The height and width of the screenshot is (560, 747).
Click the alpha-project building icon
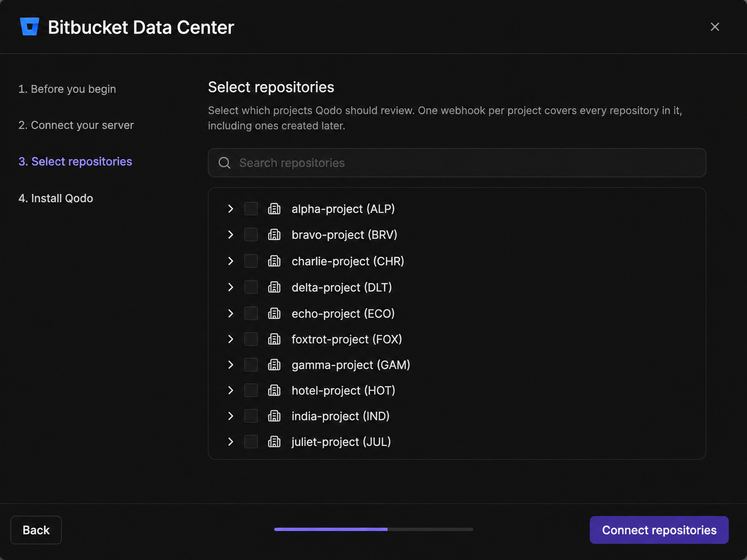274,209
